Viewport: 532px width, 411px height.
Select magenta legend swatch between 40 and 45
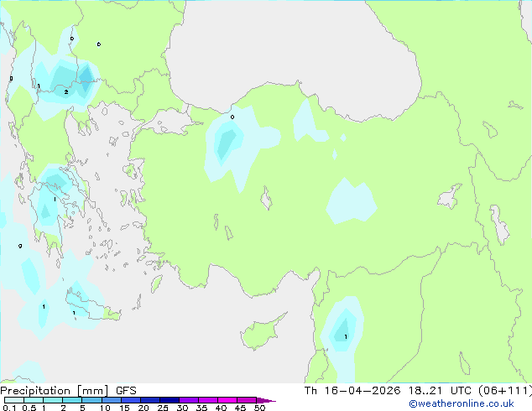227,400
